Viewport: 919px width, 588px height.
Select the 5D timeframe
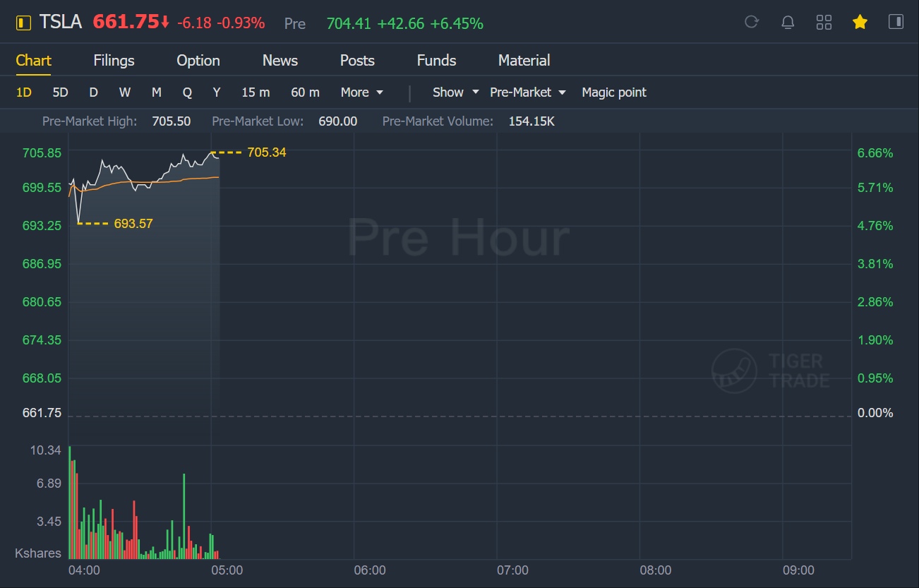(61, 92)
